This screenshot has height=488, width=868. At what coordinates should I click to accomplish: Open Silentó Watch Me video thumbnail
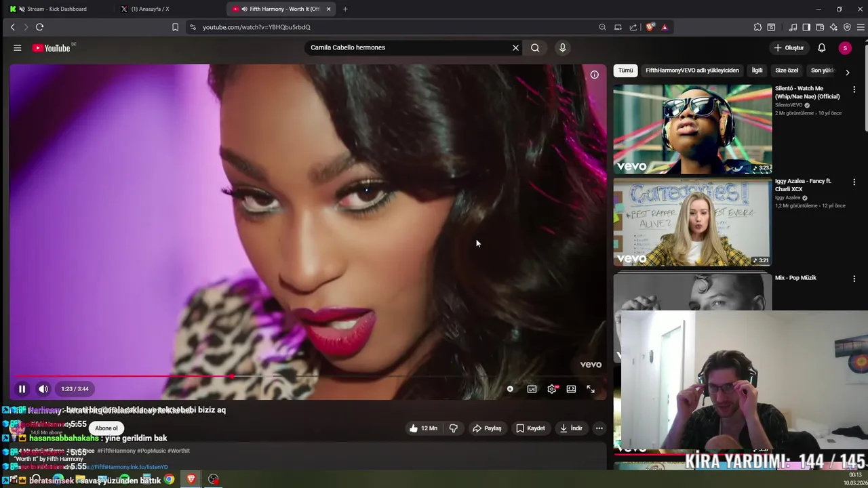[692, 129]
